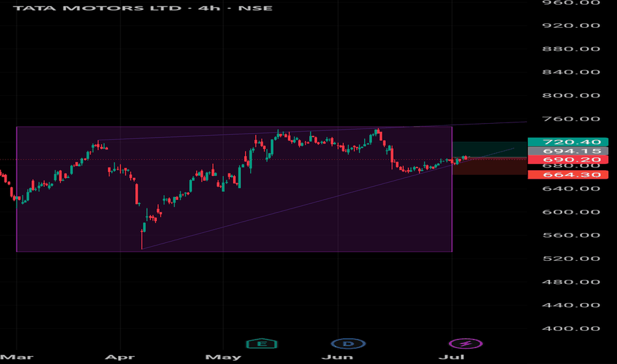Click the 694.15 grey price label
Image resolution: width=617 pixels, height=364 pixels.
tap(568, 151)
